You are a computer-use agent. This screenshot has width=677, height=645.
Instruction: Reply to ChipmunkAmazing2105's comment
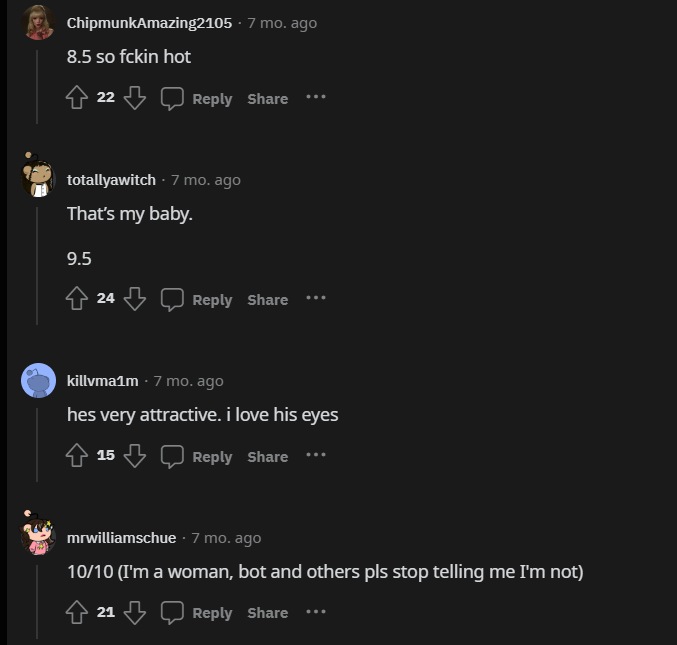coord(197,98)
